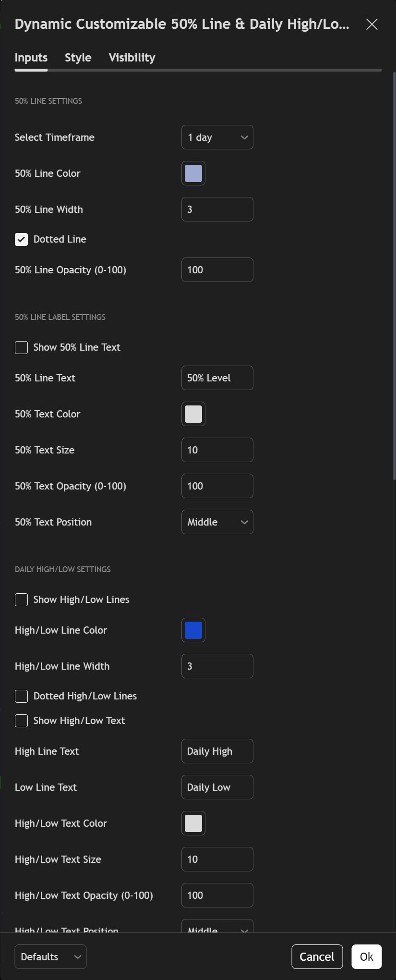The height and width of the screenshot is (980, 396).
Task: Click the 50% Line Opacity field
Action: (x=217, y=270)
